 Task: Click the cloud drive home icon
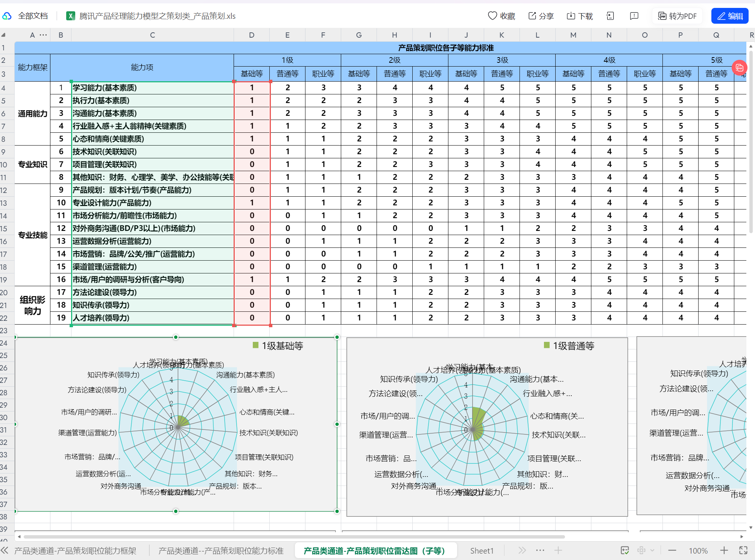tap(7, 16)
